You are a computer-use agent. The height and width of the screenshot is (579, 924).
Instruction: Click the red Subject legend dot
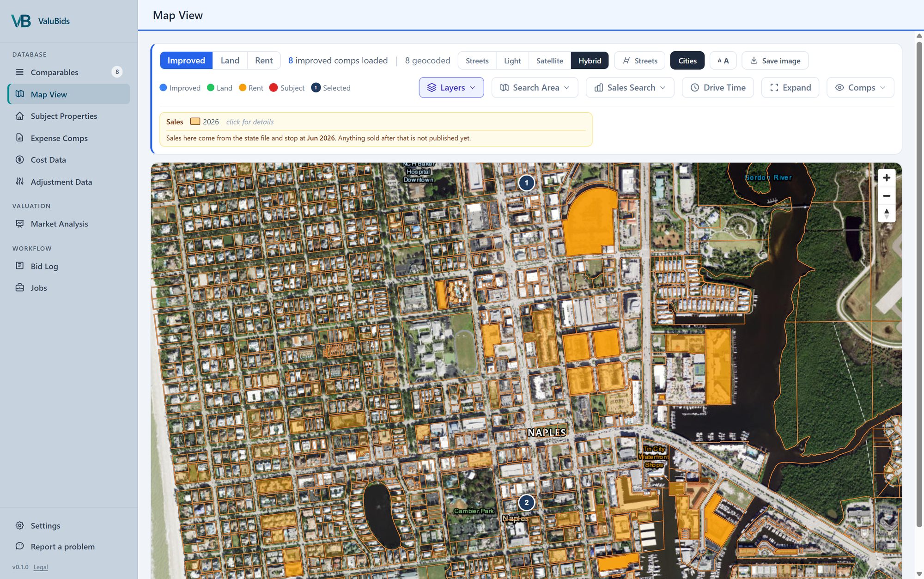coord(273,87)
